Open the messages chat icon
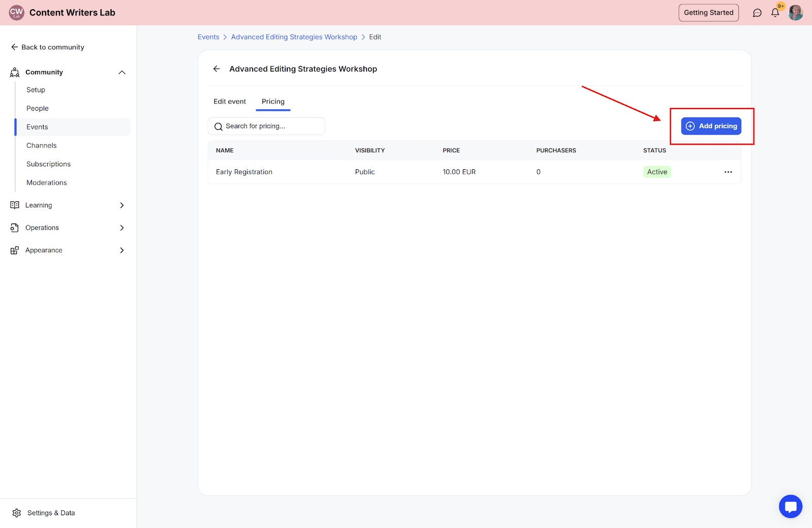812x528 pixels. pyautogui.click(x=757, y=13)
